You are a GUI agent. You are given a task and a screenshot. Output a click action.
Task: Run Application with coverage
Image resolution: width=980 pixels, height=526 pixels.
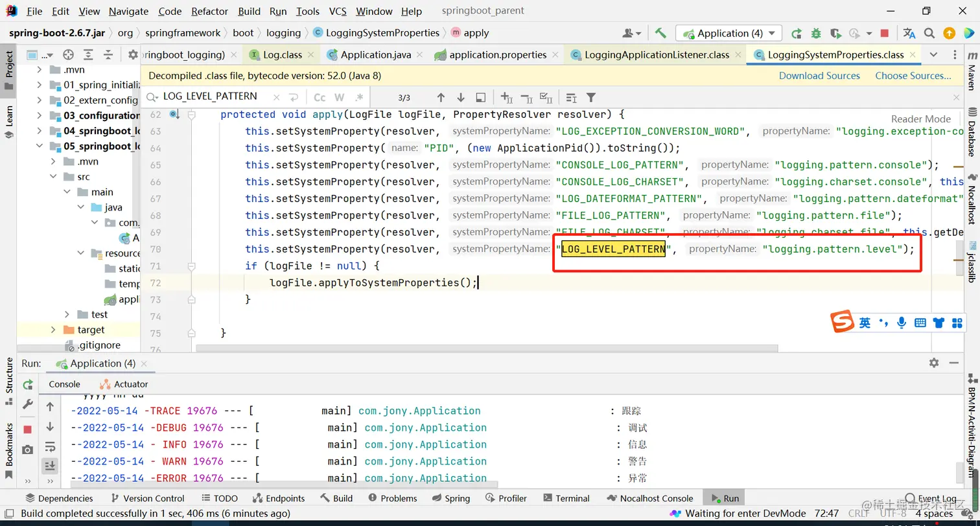(x=835, y=33)
